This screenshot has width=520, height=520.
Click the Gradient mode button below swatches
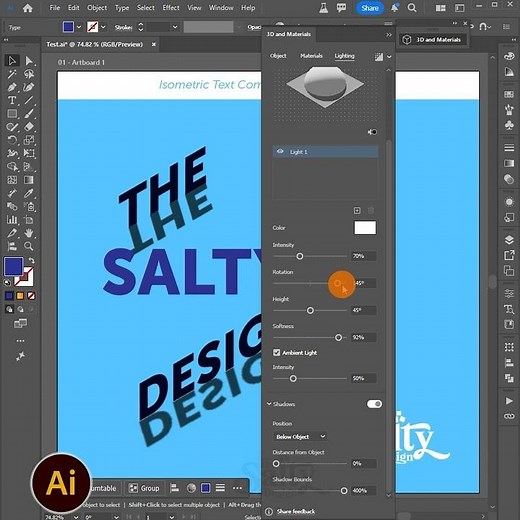[20, 296]
